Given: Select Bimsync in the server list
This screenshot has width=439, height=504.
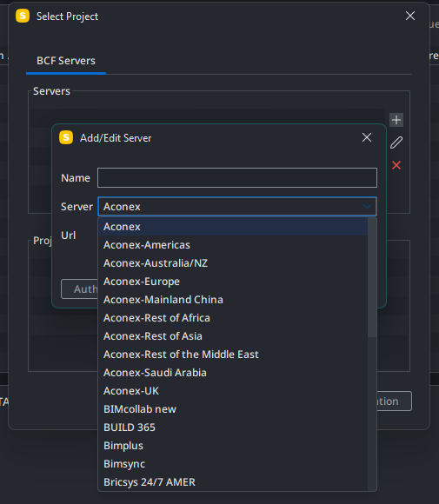Looking at the screenshot, I should coord(233,464).
